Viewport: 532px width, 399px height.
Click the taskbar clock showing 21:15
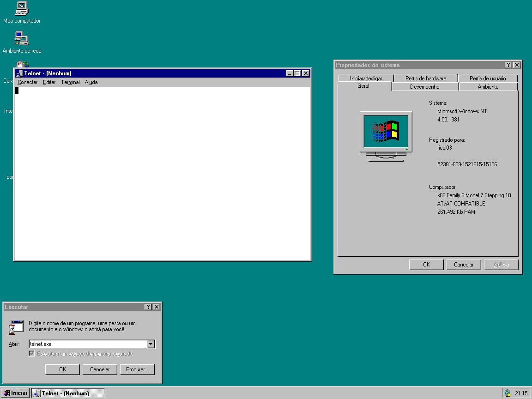(521, 393)
